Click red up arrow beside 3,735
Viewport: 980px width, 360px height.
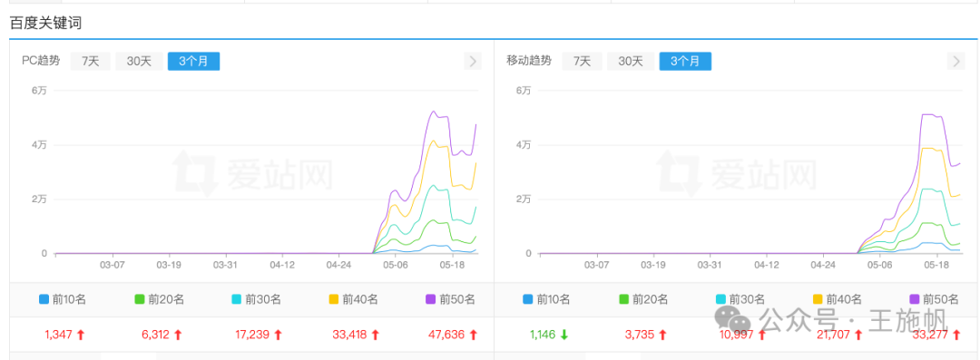[x=661, y=335]
